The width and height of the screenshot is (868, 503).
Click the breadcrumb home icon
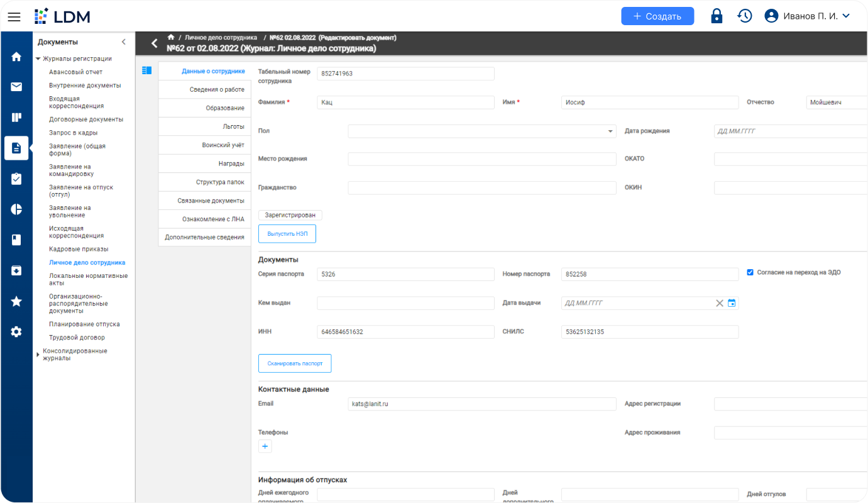click(x=170, y=37)
